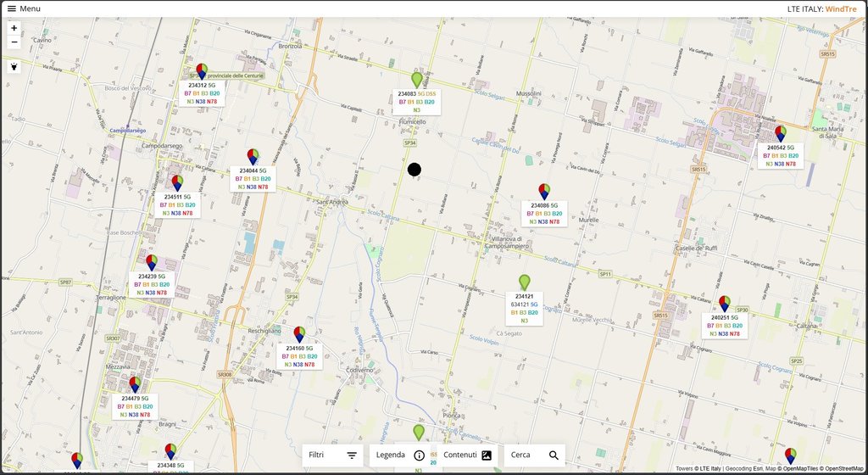Select tower marker 234160
The height and width of the screenshot is (475, 868).
click(299, 335)
